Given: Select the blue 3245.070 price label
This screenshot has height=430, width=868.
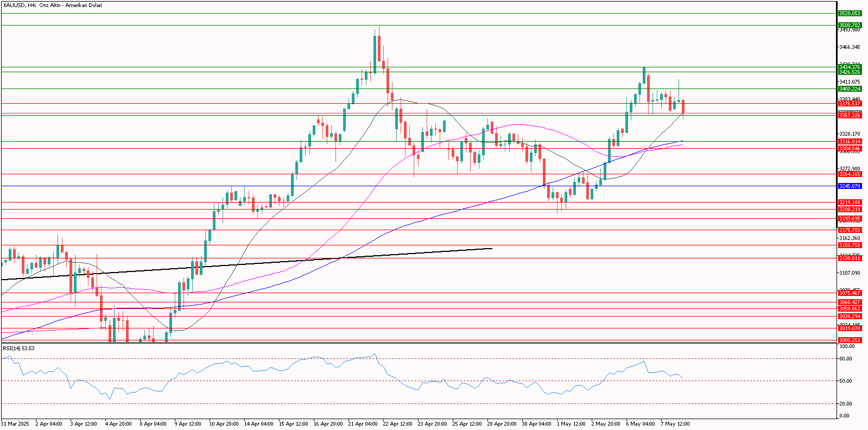Looking at the screenshot, I should click(850, 186).
